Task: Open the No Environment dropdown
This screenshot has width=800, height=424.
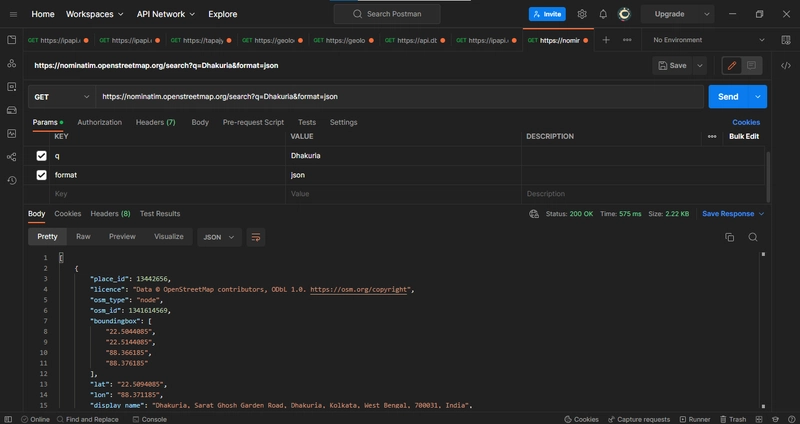Action: pos(709,40)
